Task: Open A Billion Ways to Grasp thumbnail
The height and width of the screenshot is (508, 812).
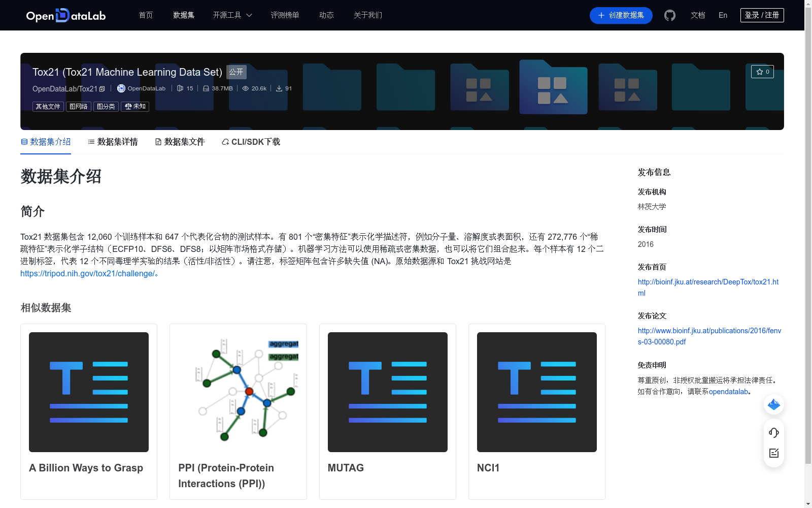Action: coord(89,392)
